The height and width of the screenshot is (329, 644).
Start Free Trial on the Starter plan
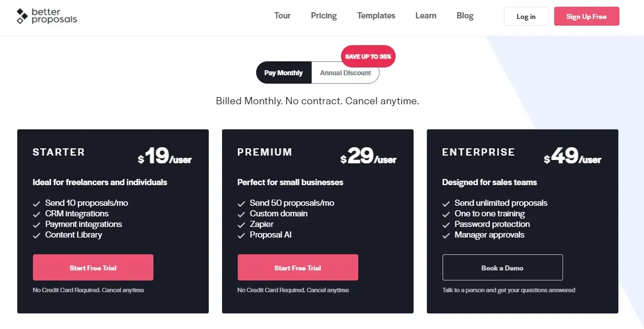pos(93,267)
